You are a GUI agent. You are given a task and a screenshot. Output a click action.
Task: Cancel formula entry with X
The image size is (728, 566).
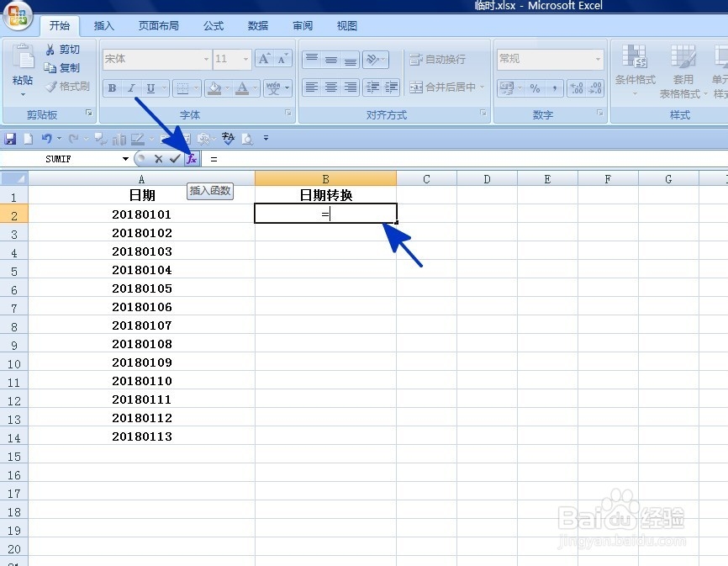click(x=158, y=159)
